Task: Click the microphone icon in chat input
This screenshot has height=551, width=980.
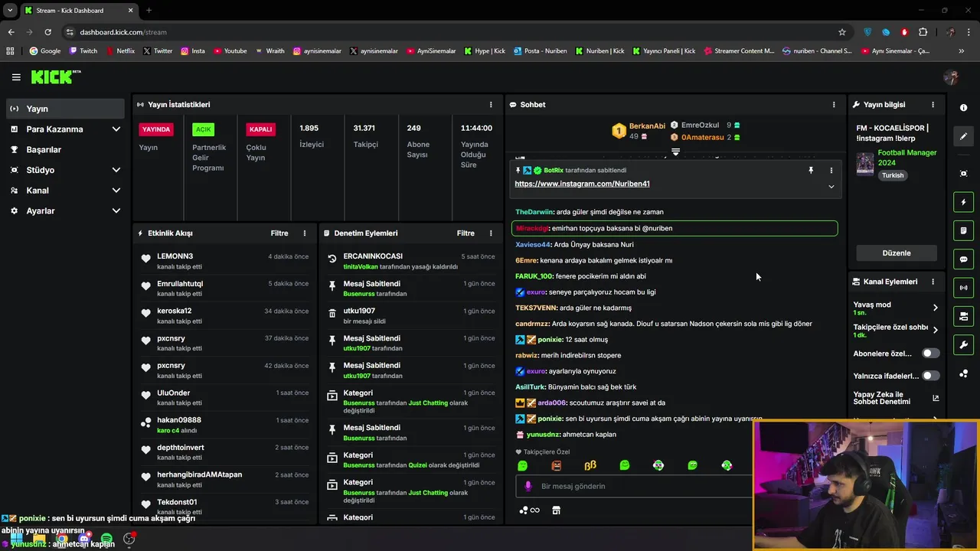Action: pos(528,486)
